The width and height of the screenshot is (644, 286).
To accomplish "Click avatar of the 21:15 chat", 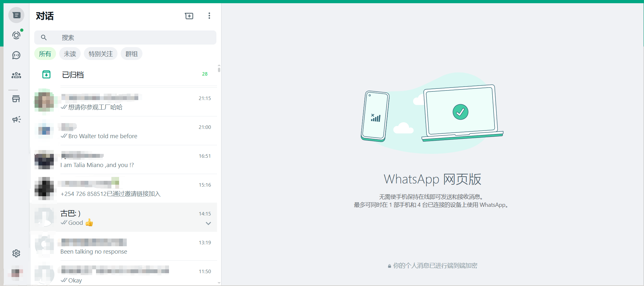I will 44,102.
